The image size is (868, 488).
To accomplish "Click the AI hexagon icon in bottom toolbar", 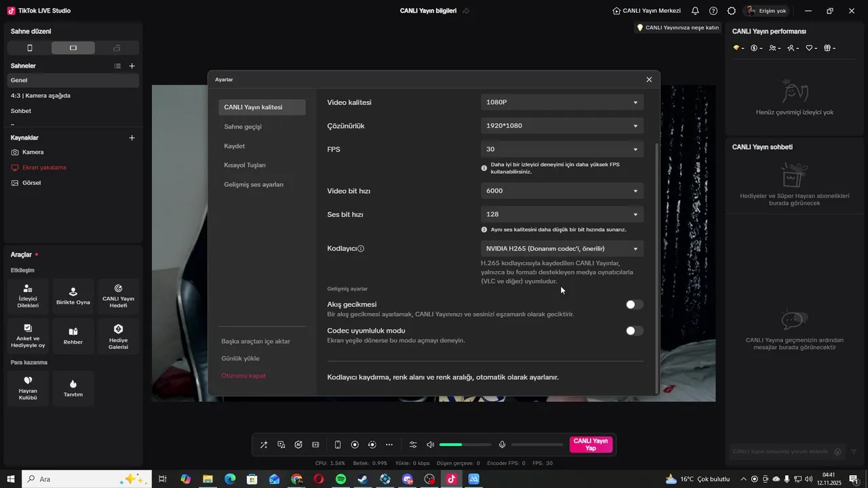I will (298, 445).
